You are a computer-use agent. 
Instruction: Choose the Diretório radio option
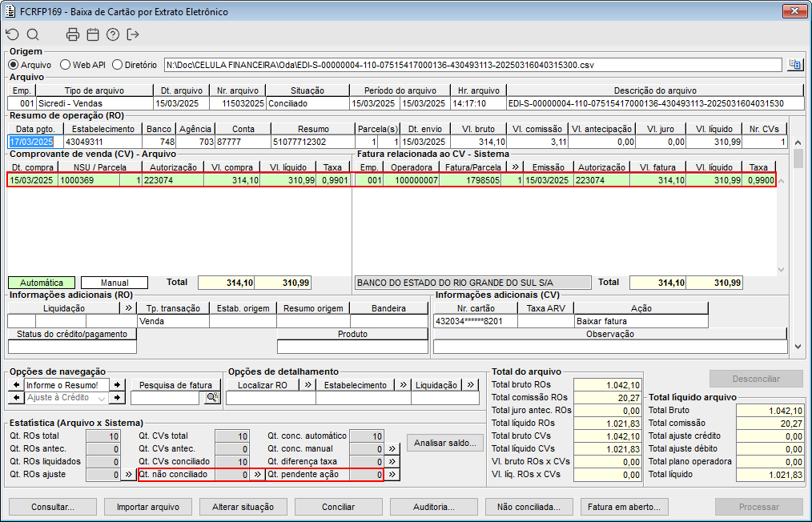point(118,65)
